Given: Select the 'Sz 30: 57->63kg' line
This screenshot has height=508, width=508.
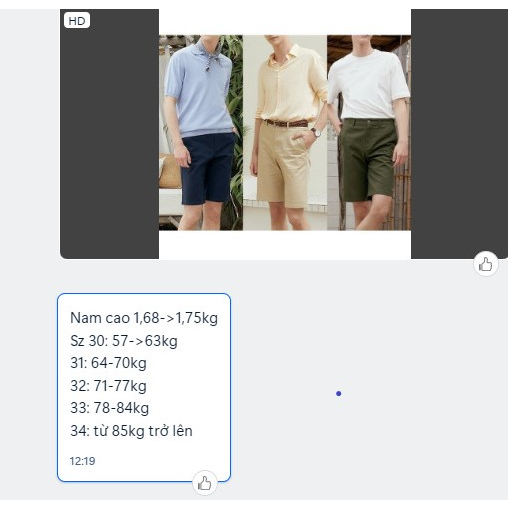Looking at the screenshot, I should [x=124, y=341].
